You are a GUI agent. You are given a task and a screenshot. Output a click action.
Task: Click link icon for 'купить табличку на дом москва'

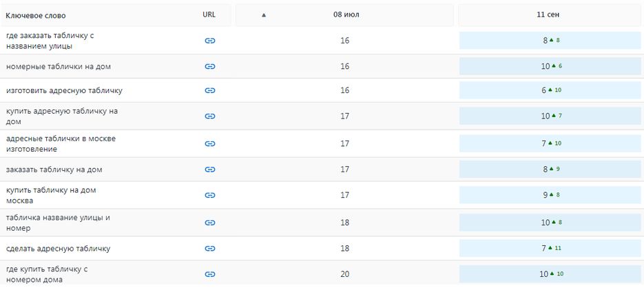210,195
